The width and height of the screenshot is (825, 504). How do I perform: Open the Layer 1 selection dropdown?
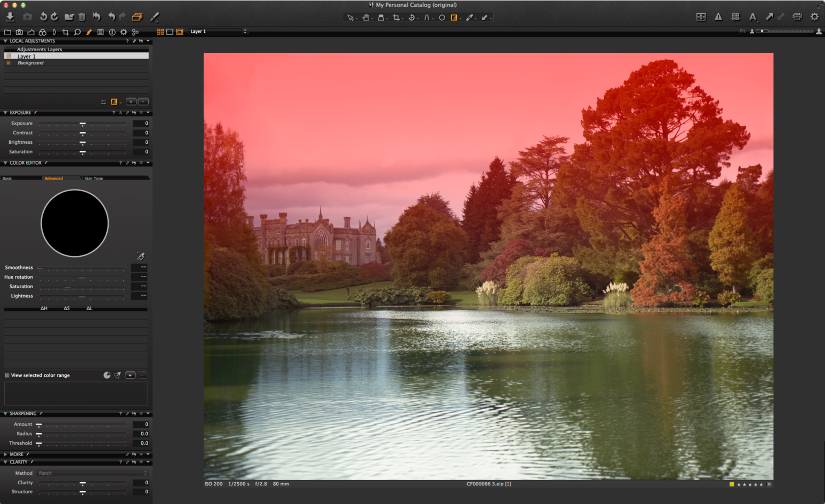point(218,31)
